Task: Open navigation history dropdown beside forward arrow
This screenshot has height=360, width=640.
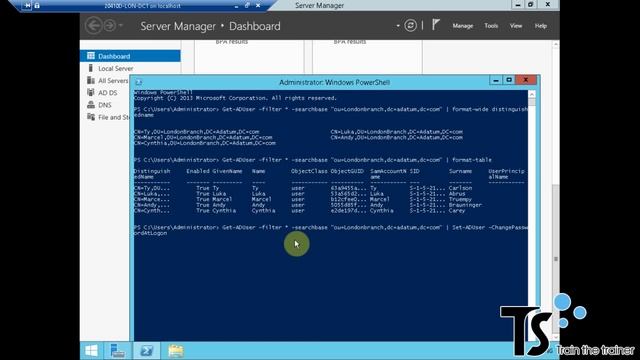Action: (x=121, y=26)
